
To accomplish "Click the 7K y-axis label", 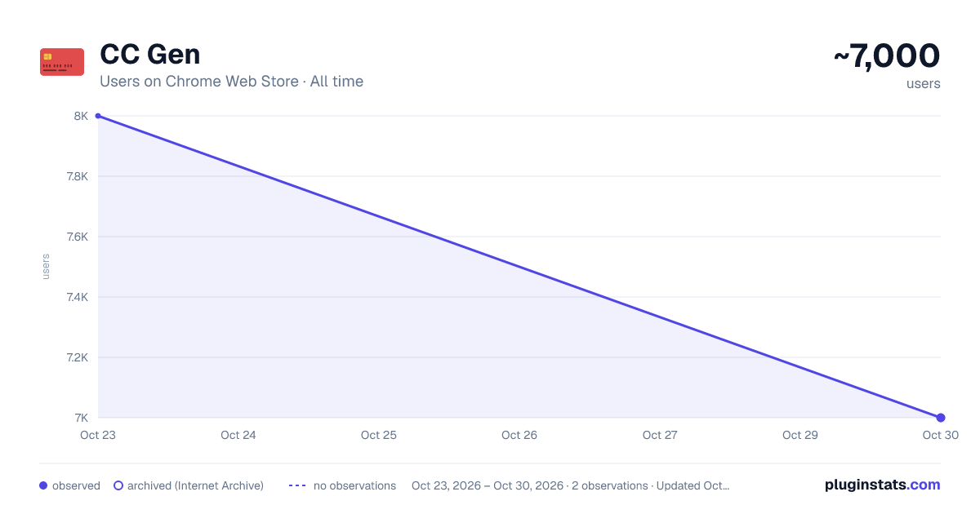I will (x=81, y=418).
